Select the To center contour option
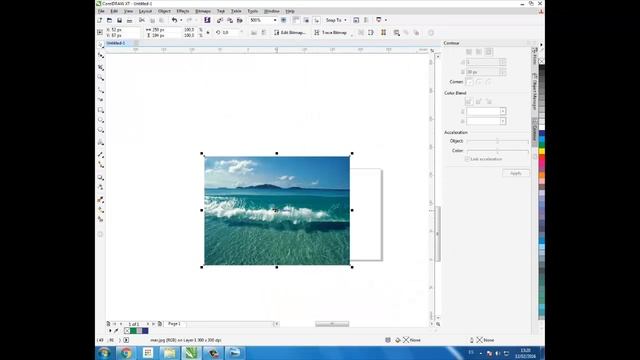 [x=469, y=52]
